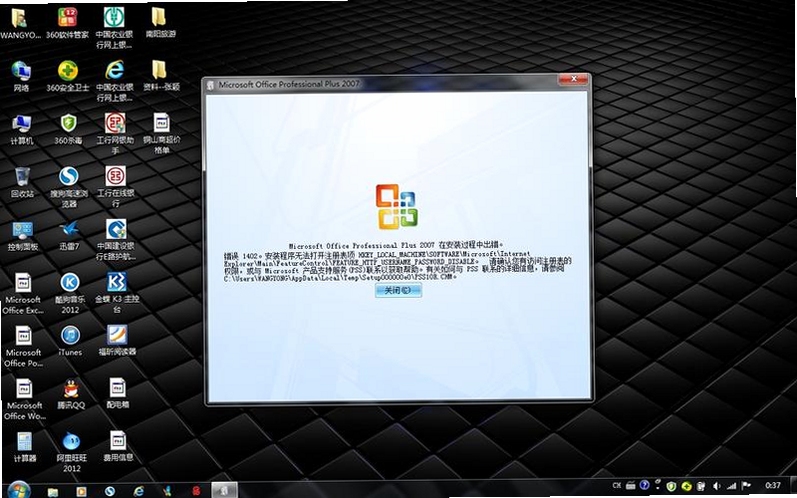Click the 关闭(C) button in the error dialog
The image size is (797, 498).
pyautogui.click(x=398, y=290)
